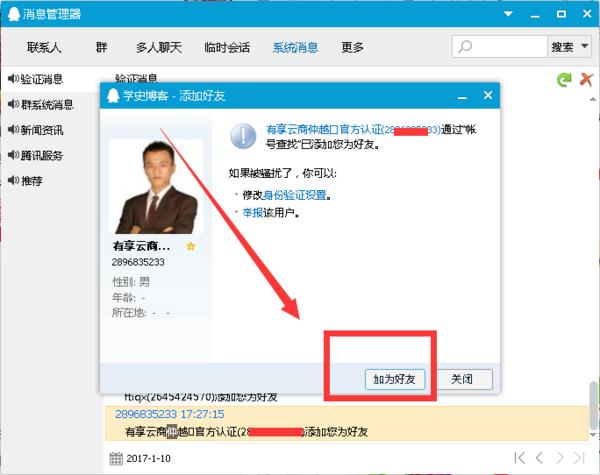Click the penguin icon in 添加好友 dialog title
The height and width of the screenshot is (475, 600).
(x=113, y=95)
